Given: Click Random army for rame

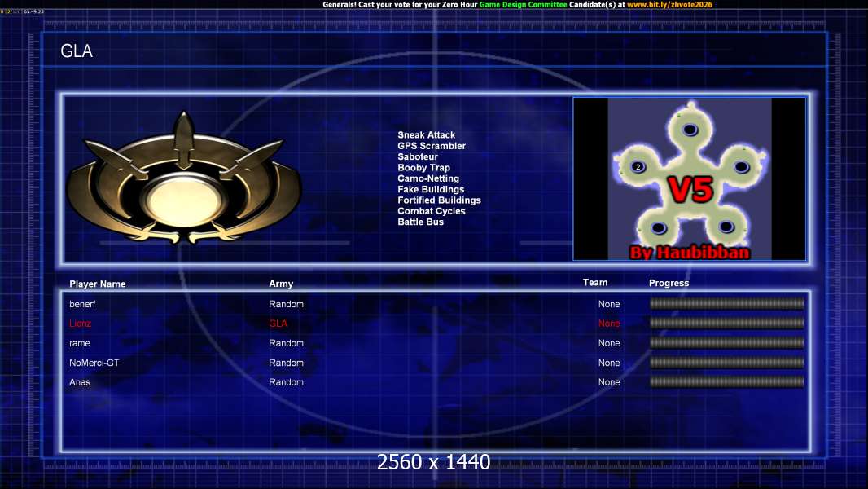Looking at the screenshot, I should [286, 343].
